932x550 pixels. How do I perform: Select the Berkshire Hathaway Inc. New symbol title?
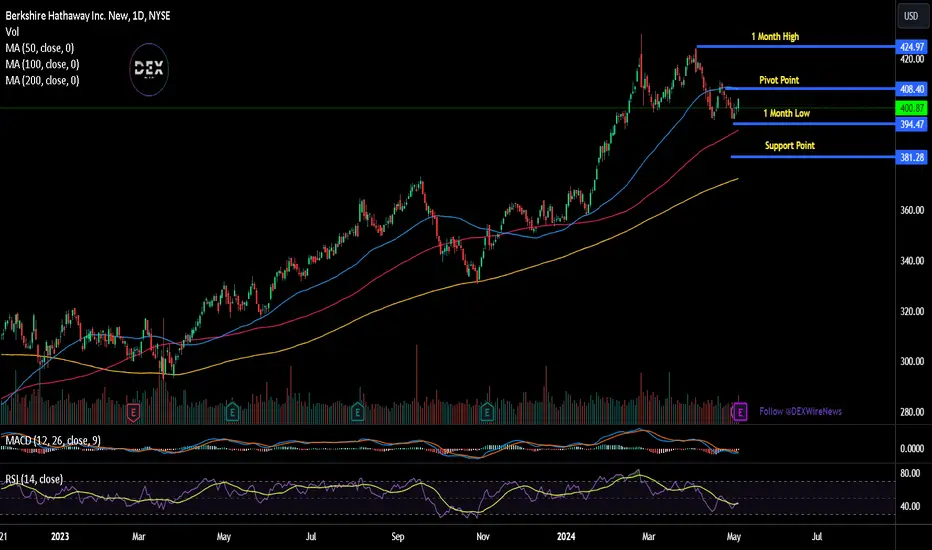(x=88, y=15)
